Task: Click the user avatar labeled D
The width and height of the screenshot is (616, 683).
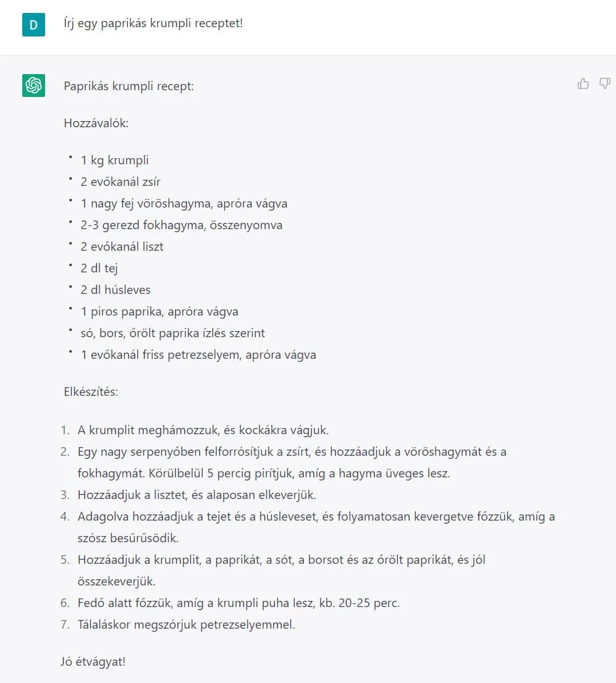Action: [x=33, y=25]
